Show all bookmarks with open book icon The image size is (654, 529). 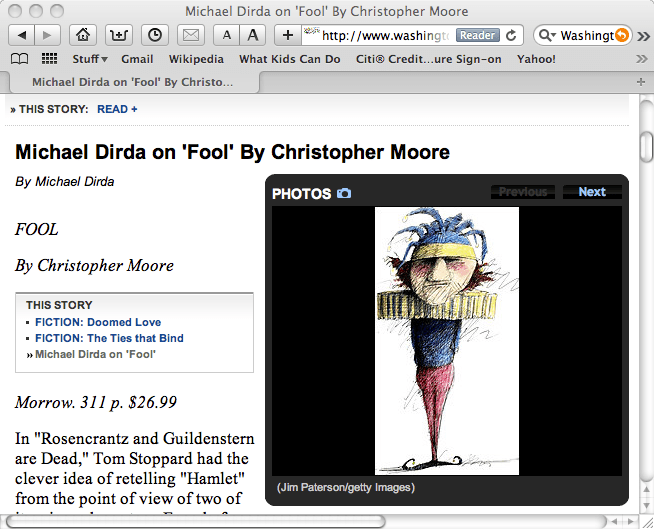coord(19,59)
